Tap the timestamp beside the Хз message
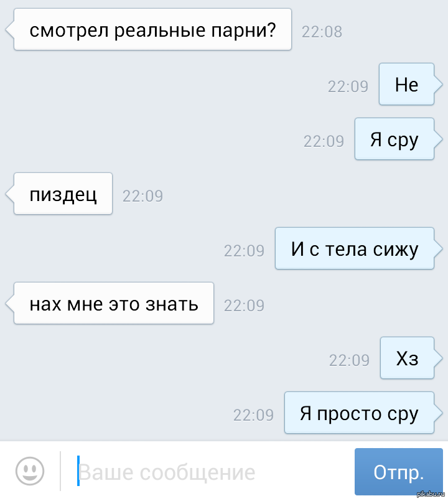448x501 pixels. tap(349, 360)
